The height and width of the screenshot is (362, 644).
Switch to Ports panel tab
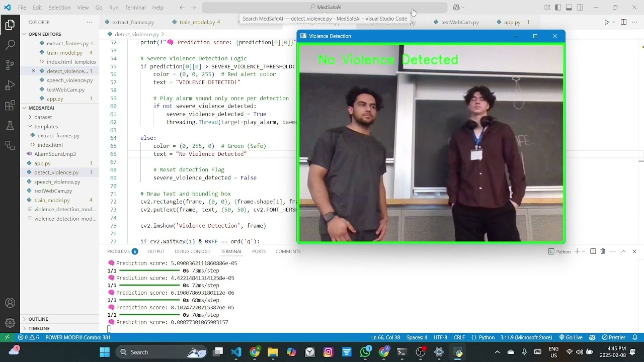coord(259,251)
